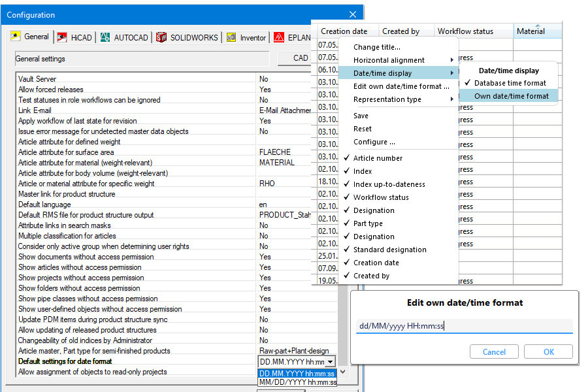
Task: Toggle the Index up-to-dateness column checkmark
Action: [346, 184]
